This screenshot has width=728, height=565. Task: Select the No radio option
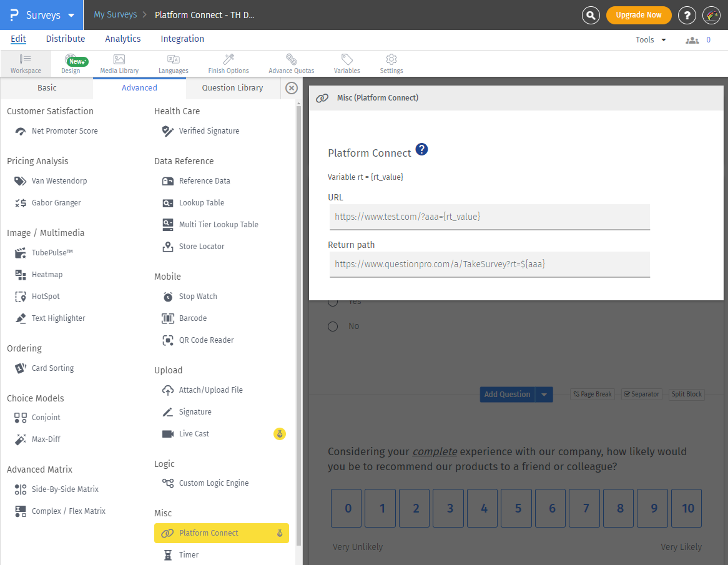333,327
